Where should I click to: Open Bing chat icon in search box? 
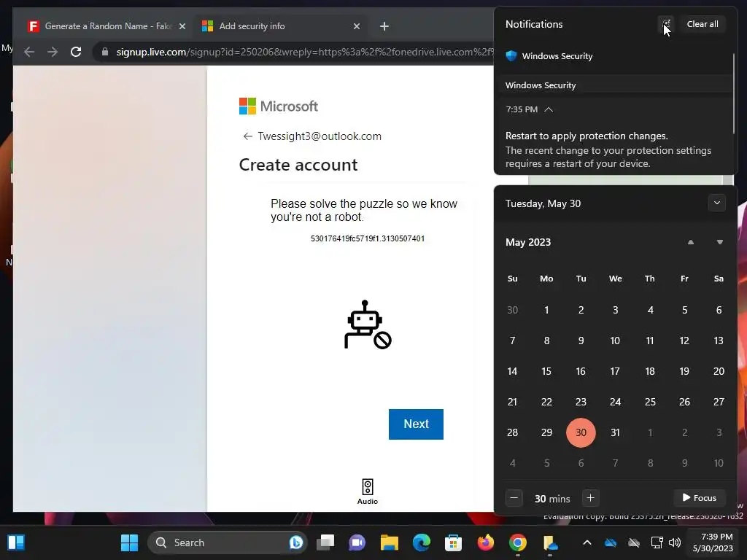296,542
